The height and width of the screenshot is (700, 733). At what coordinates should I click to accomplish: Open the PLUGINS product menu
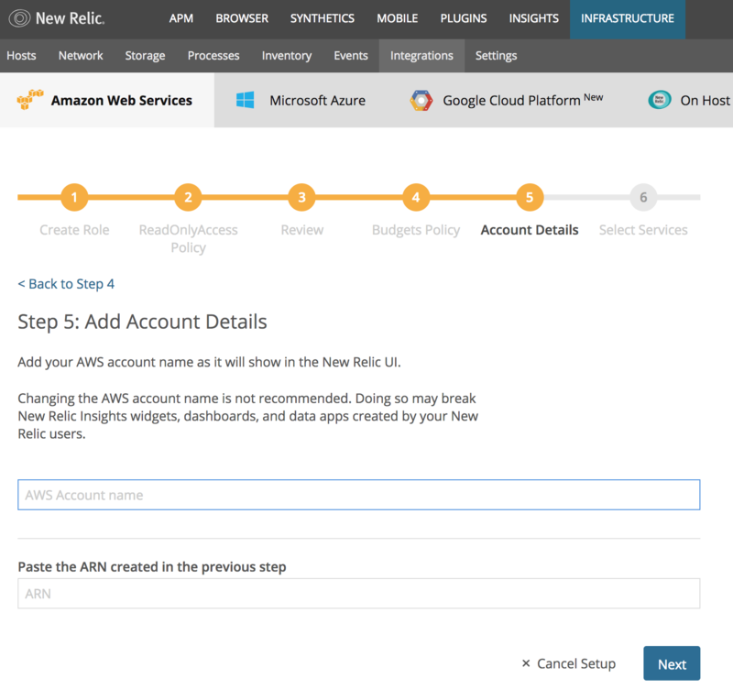click(x=464, y=18)
